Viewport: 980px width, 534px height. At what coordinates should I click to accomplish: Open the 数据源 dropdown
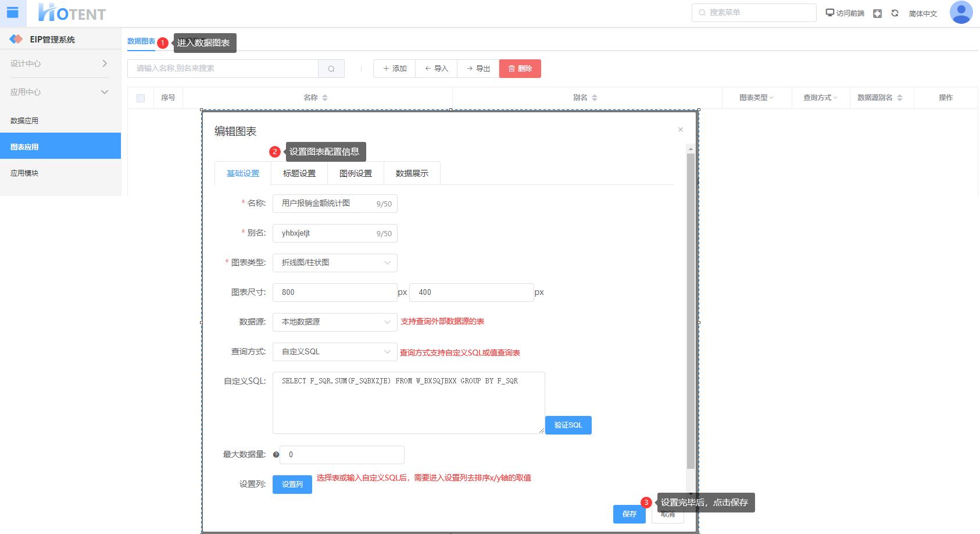[x=335, y=322]
